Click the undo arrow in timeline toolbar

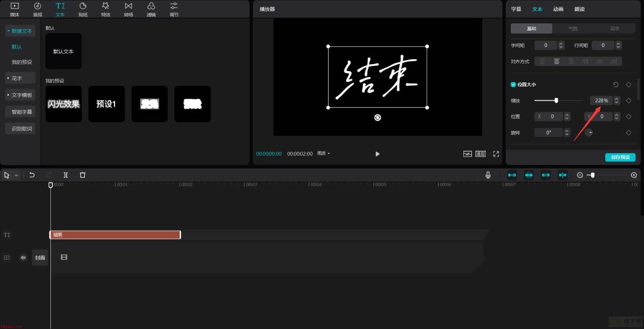point(32,175)
